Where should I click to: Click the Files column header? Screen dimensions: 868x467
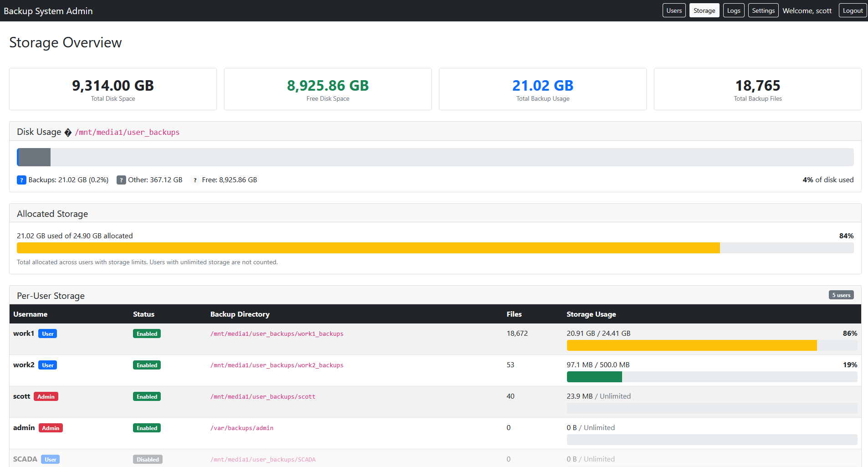[x=514, y=314]
